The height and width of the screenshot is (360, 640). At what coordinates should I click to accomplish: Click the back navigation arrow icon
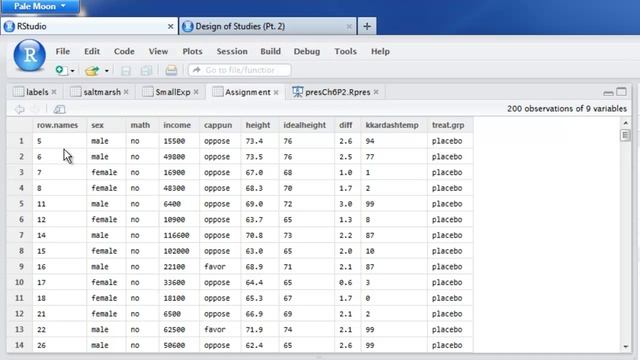19,109
